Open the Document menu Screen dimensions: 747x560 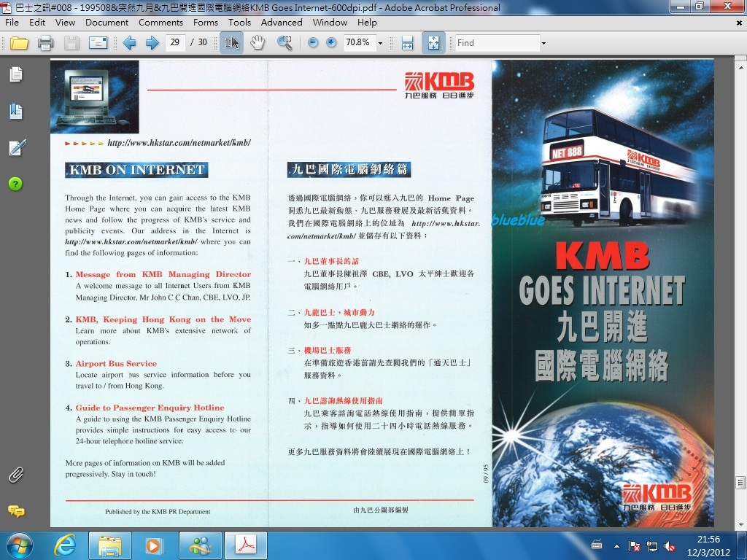pos(107,23)
